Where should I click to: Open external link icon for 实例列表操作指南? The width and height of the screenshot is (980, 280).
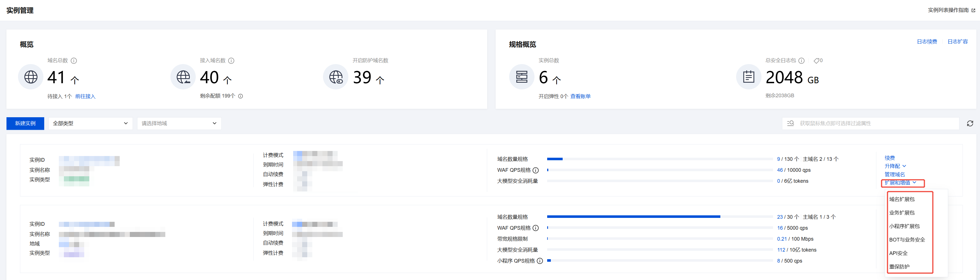(x=973, y=11)
